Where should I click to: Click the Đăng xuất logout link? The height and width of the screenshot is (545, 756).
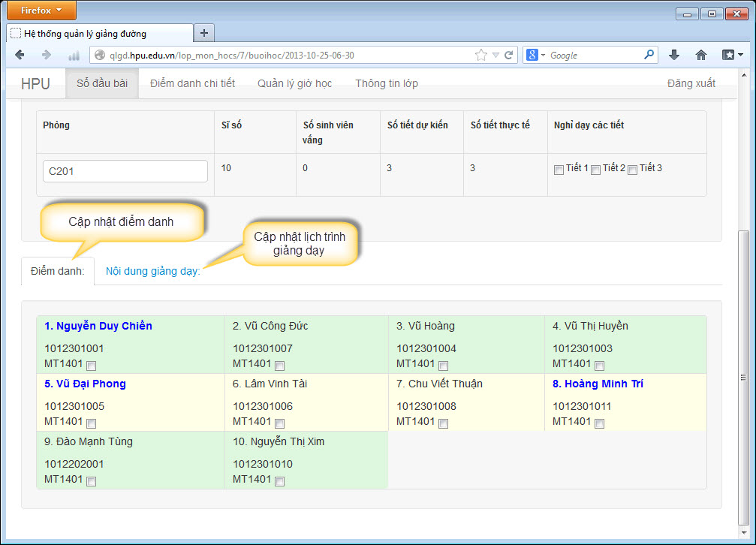tap(691, 83)
